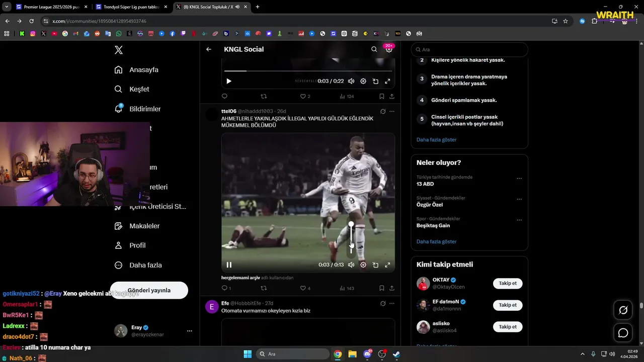Reload the page

31,21
